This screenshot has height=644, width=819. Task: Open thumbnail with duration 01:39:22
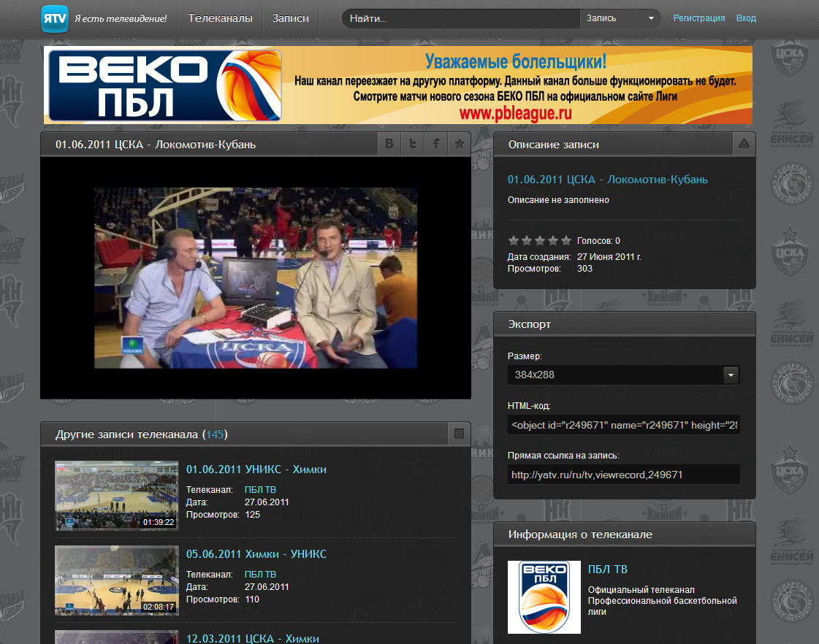click(x=116, y=496)
